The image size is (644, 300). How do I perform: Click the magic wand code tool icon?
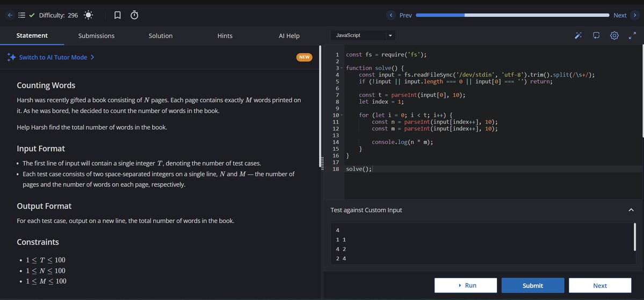[x=578, y=36]
